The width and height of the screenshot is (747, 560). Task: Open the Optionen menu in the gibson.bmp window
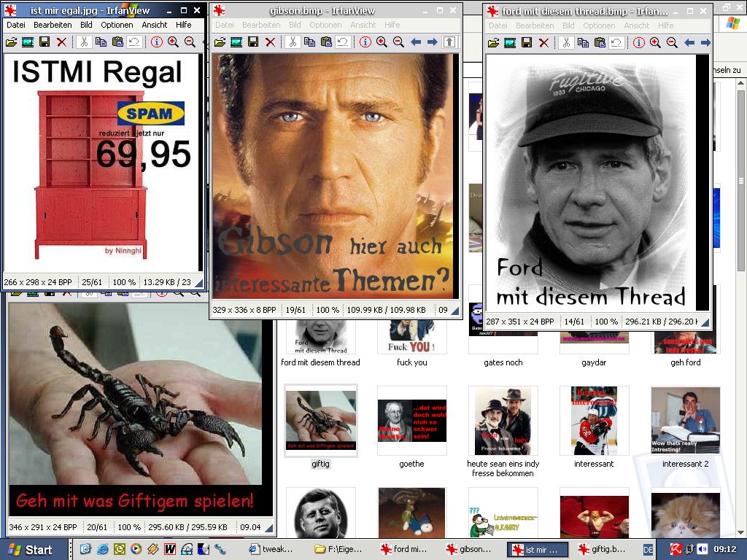point(325,25)
